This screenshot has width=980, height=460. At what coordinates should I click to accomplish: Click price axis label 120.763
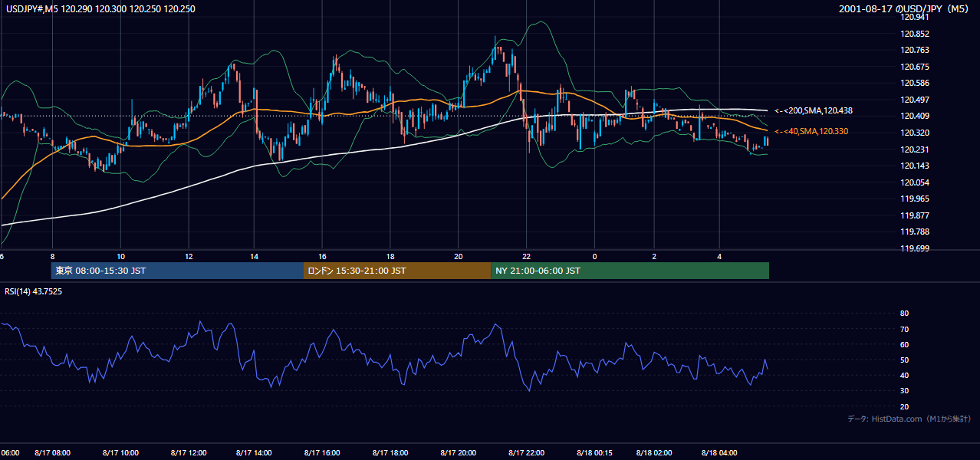click(x=916, y=51)
